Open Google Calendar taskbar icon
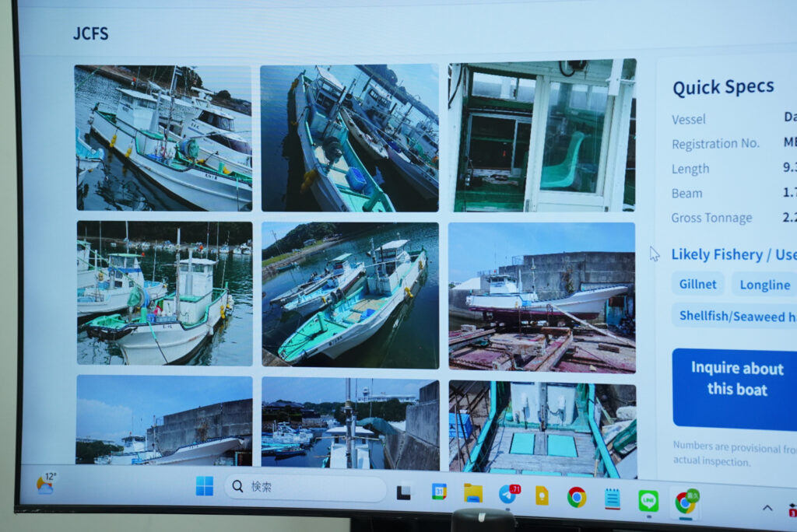The image size is (797, 532). pyautogui.click(x=439, y=492)
